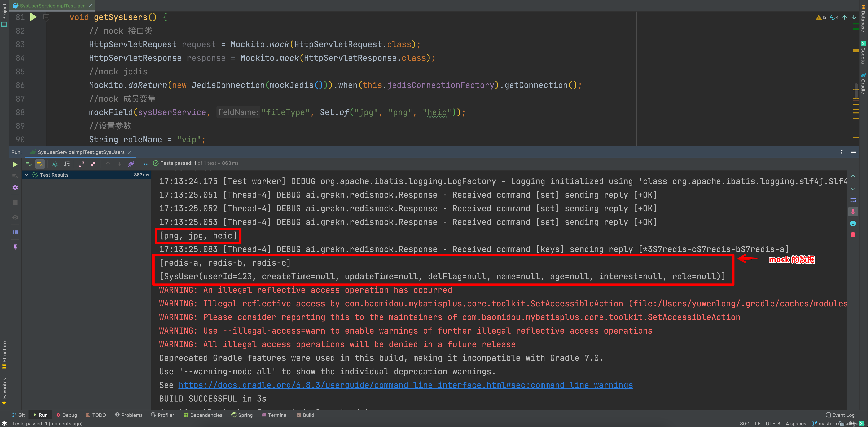Go to previous highlighted error in editor

845,17
